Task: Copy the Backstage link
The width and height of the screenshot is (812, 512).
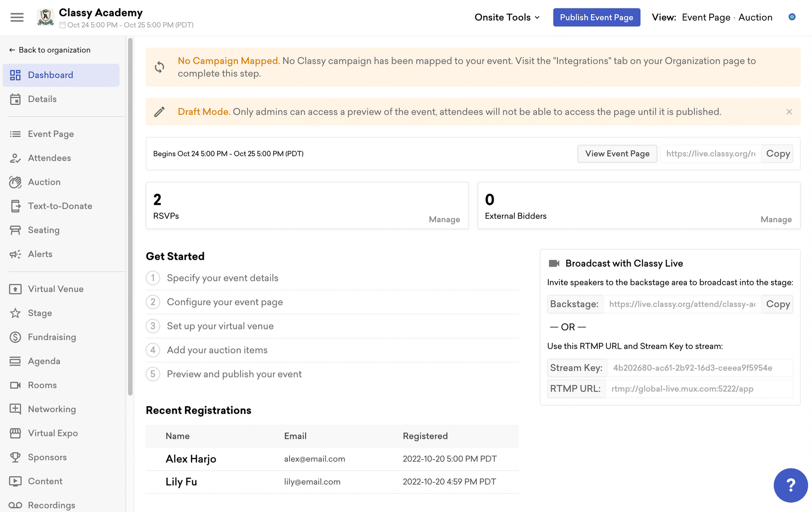Action: coord(777,304)
